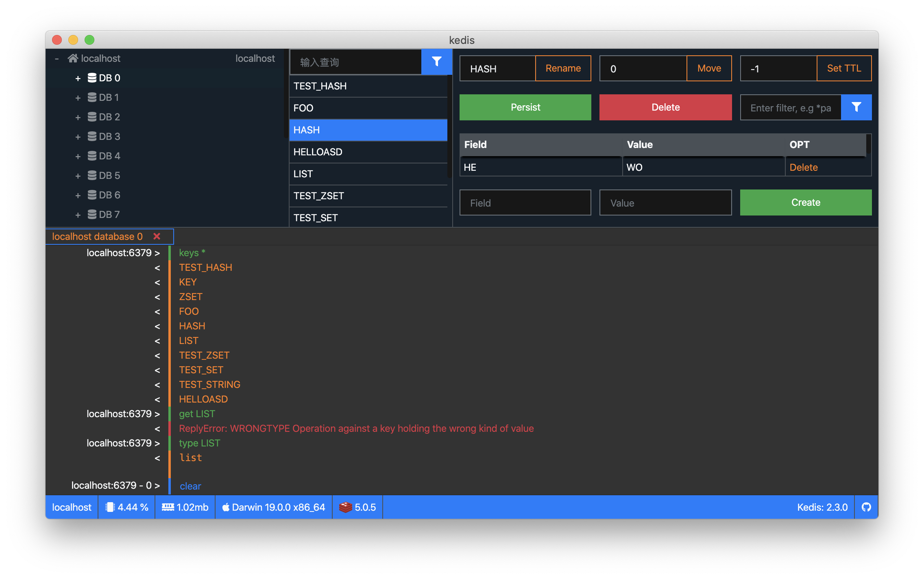
Task: Click the 'get LIST' console command line
Action: click(x=197, y=414)
